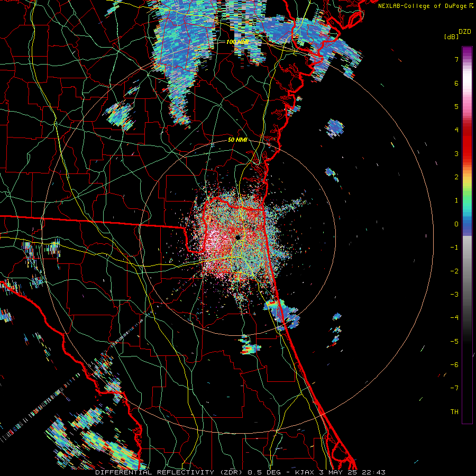Click the 4 value on color scale
476x476 pixels.
coord(456,130)
